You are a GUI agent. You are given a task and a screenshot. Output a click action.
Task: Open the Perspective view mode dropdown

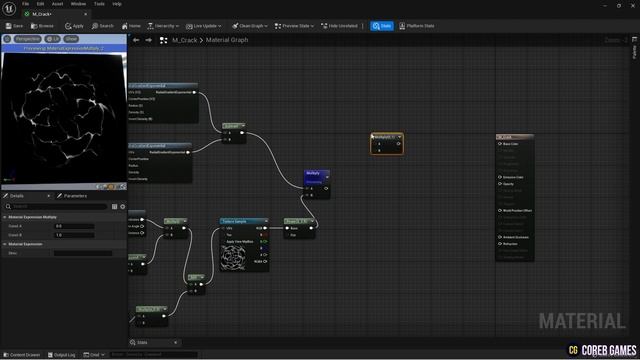[28, 39]
